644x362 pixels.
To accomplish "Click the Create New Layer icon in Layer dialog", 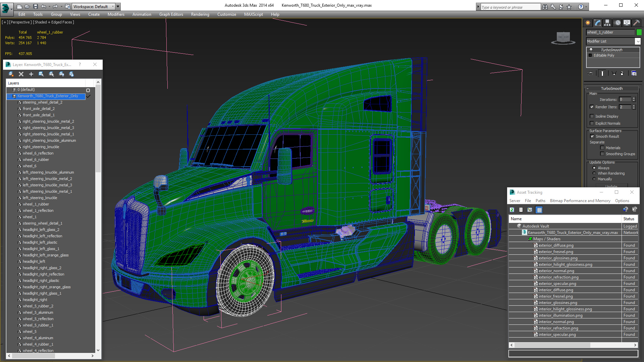I will tap(11, 74).
